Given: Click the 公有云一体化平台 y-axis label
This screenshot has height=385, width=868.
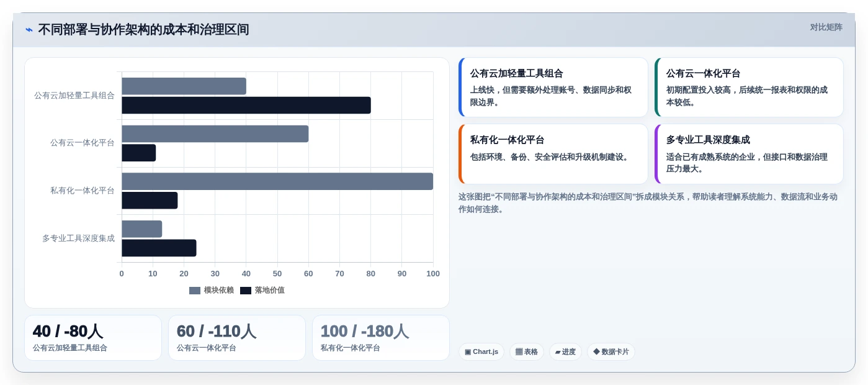Looking at the screenshot, I should [83, 143].
